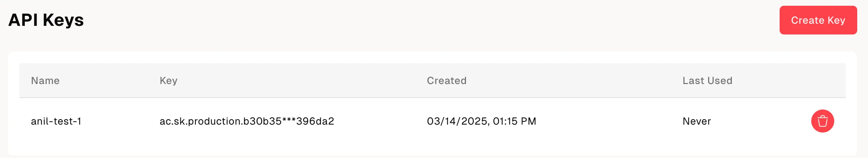Click the b30b35 segment of the key
The image size is (868, 158).
[262, 121]
